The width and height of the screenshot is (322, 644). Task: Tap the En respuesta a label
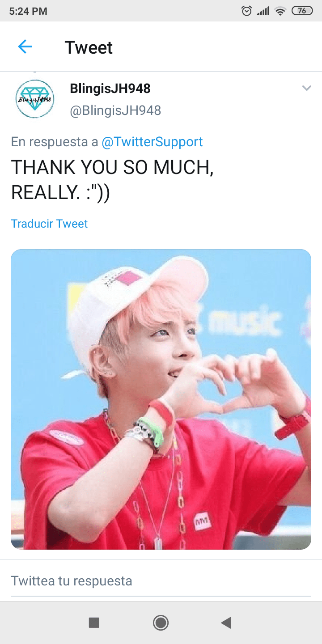pyautogui.click(x=55, y=142)
